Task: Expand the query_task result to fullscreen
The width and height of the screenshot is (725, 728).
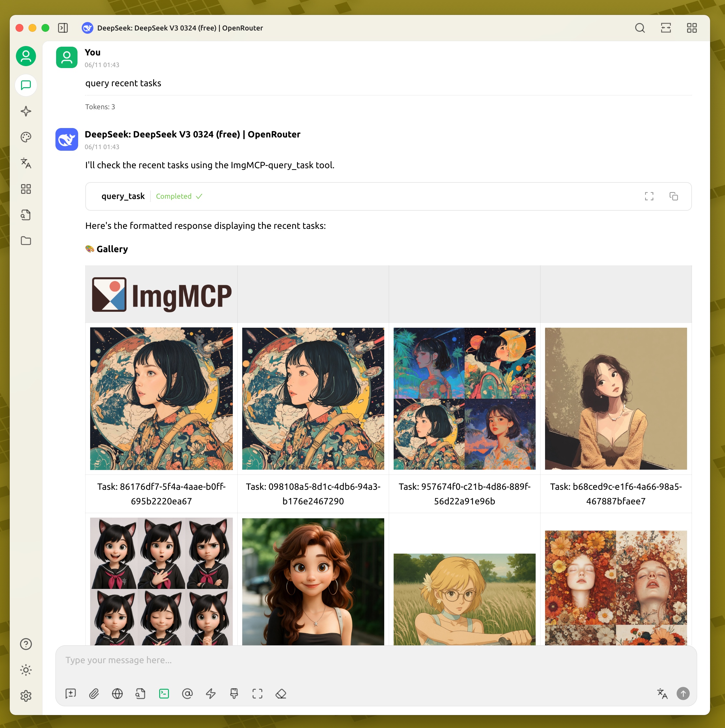Action: [649, 196]
